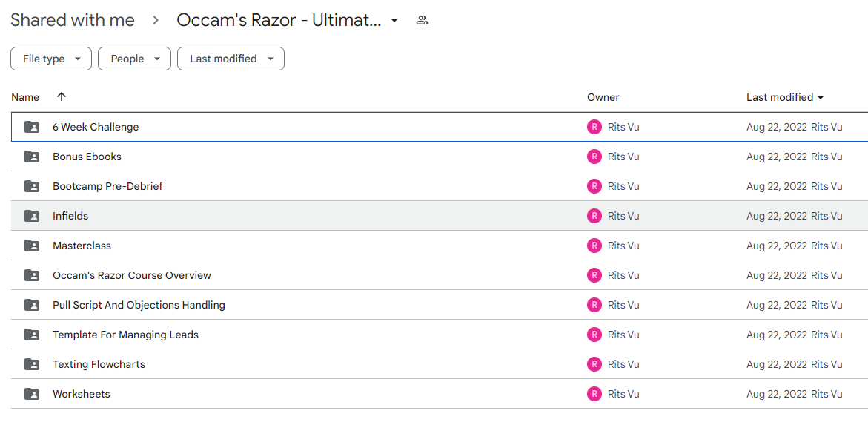Click the folder icon for Texting Flowcharts
Viewport: 868px width, 431px height.
32,364
